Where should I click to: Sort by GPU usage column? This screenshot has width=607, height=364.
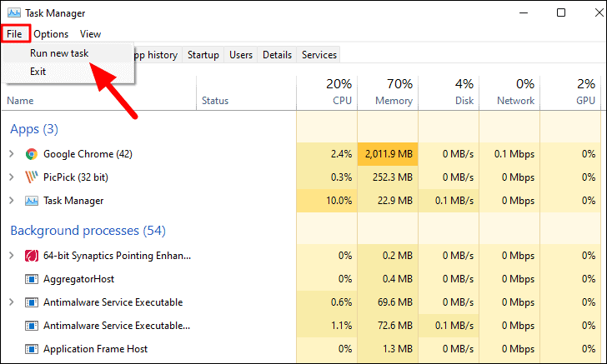570,92
